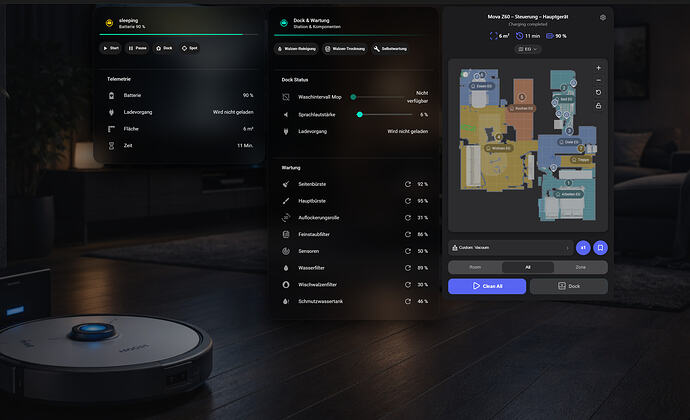Screen dimensions: 690x420
Task: Click the plug icon beside Telemetrie Ladevorgang
Action: [111, 112]
